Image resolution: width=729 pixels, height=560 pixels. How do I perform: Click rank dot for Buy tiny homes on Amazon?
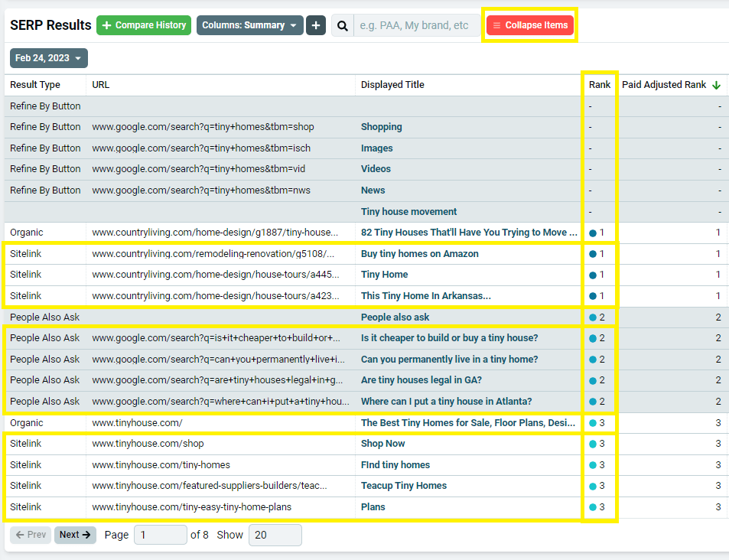click(x=593, y=254)
